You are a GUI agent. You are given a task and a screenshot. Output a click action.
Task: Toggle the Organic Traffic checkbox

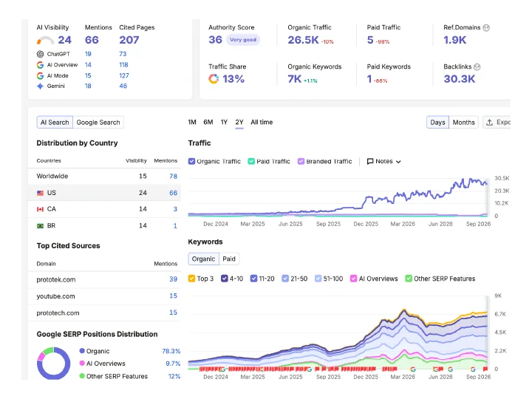coord(191,162)
